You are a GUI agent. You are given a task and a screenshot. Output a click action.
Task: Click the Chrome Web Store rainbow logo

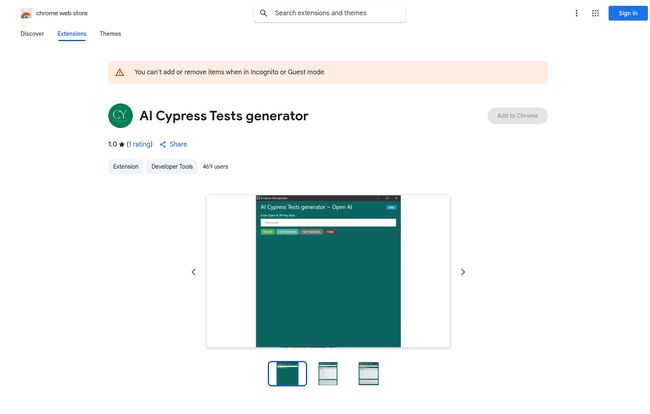coord(26,13)
